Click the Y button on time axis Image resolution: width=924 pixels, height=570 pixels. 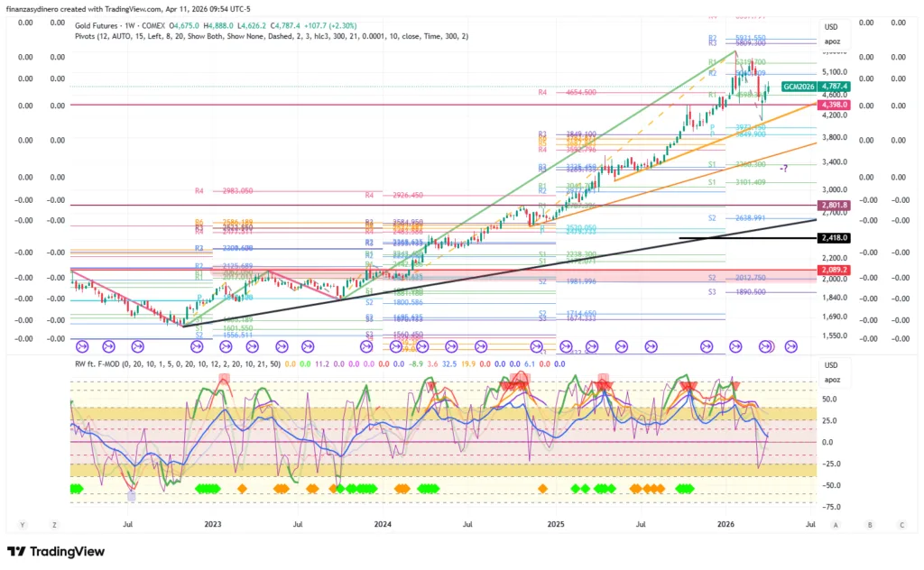click(x=22, y=524)
